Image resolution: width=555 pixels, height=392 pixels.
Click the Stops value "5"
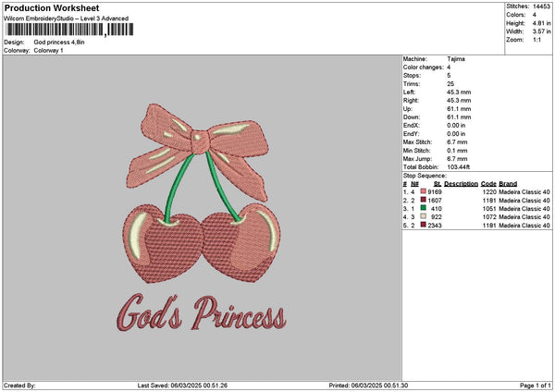449,76
